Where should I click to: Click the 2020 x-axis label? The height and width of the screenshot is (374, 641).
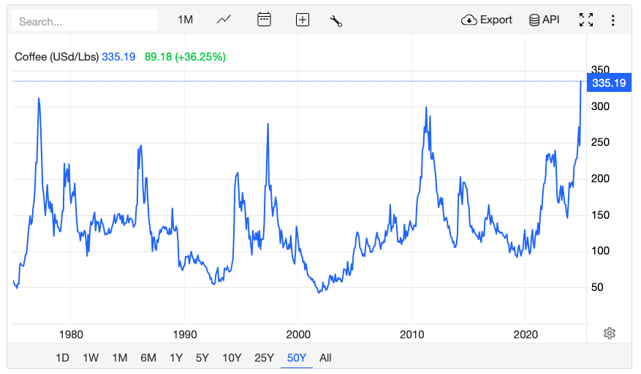coord(525,335)
